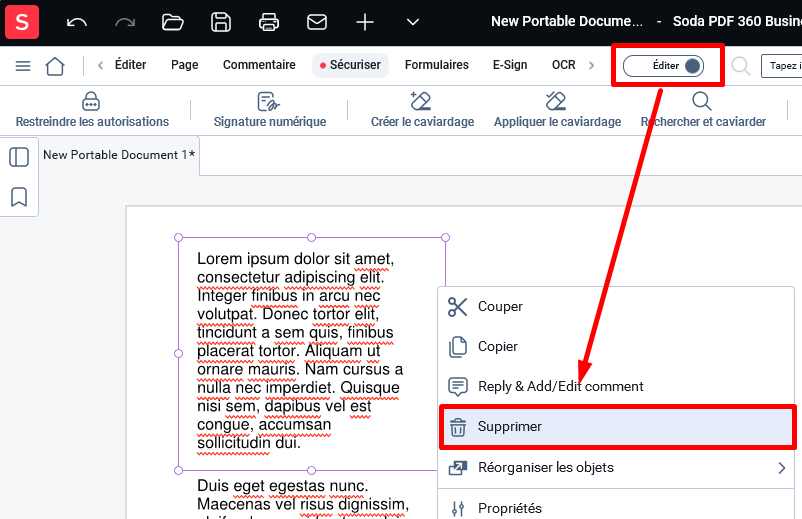
Task: Click the Appliquer le caviardage icon
Action: [556, 101]
